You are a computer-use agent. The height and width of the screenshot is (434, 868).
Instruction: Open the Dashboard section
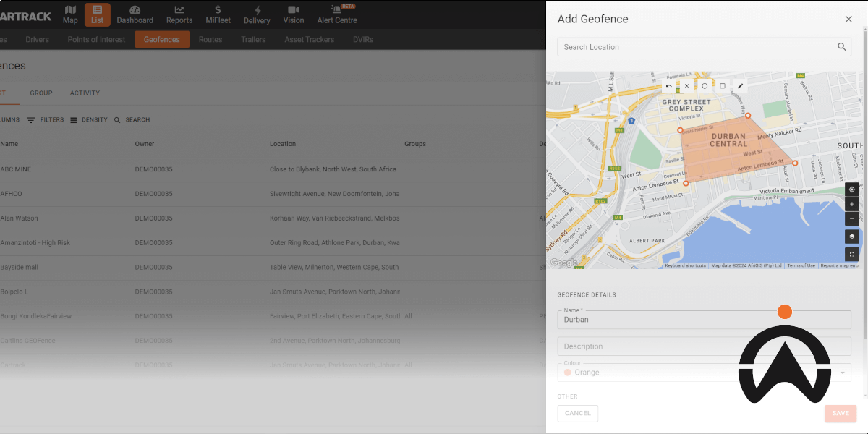tap(135, 14)
